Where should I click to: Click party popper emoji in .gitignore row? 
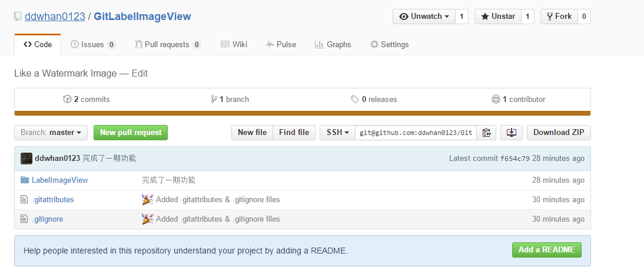coord(147,219)
